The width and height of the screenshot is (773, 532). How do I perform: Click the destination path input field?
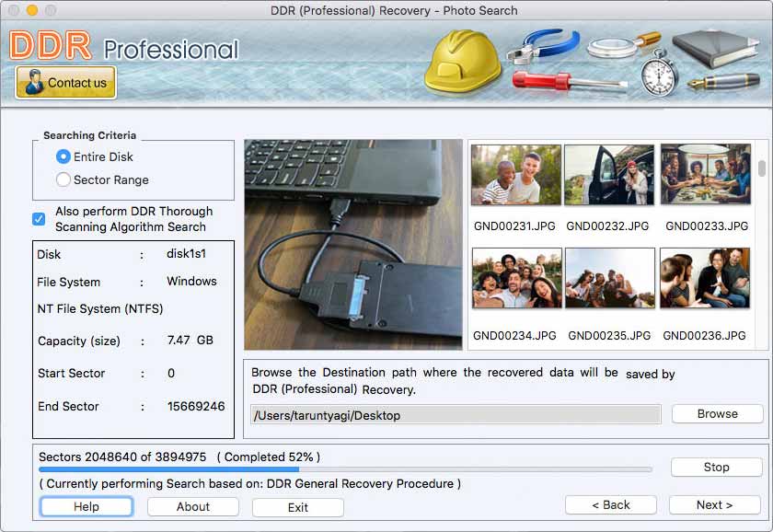(456, 414)
